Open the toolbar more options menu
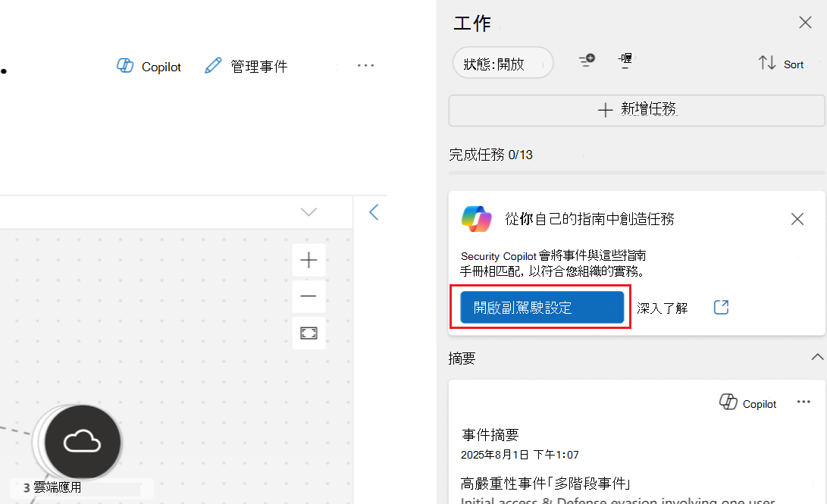This screenshot has height=504, width=827. (x=366, y=66)
